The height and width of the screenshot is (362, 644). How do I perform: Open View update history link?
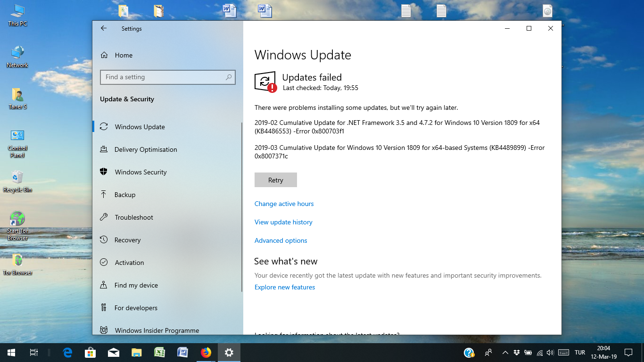[x=283, y=222]
